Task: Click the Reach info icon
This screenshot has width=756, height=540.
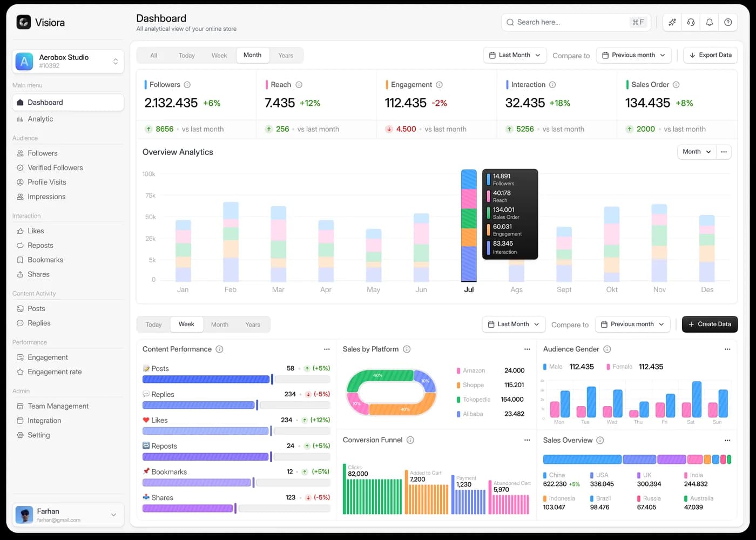Action: [299, 85]
